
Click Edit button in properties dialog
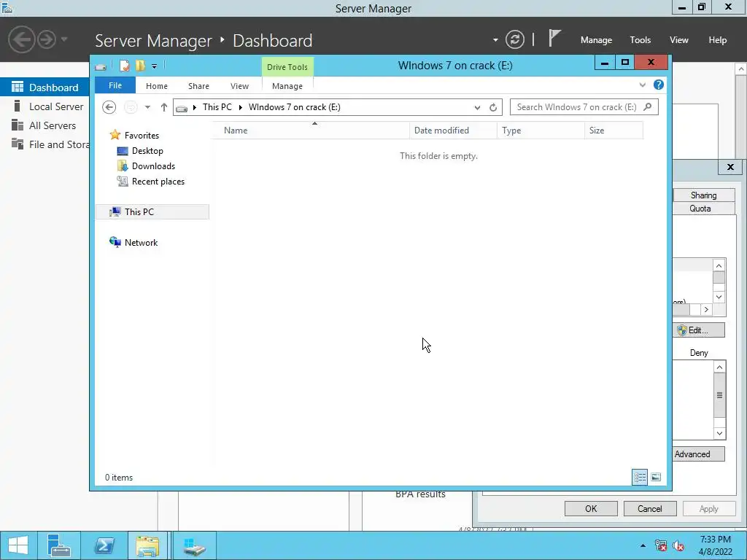click(698, 330)
